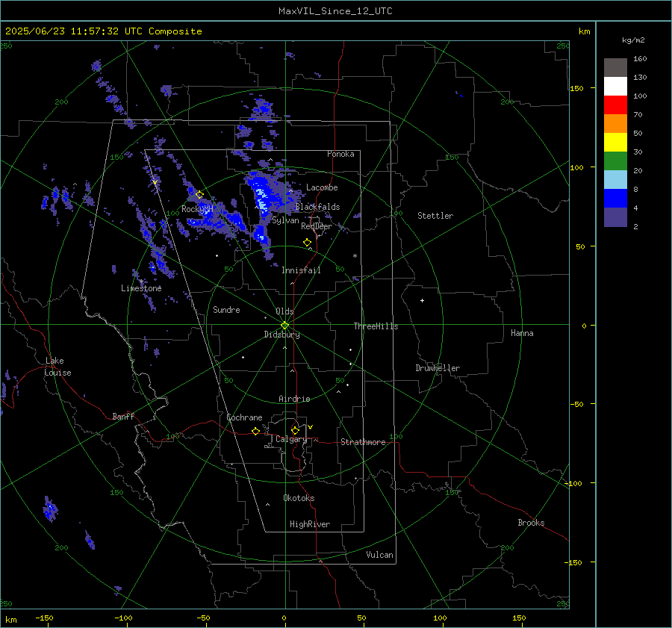Image resolution: width=672 pixels, height=628 pixels.
Task: Click the Hanna city label
Action: [x=522, y=333]
